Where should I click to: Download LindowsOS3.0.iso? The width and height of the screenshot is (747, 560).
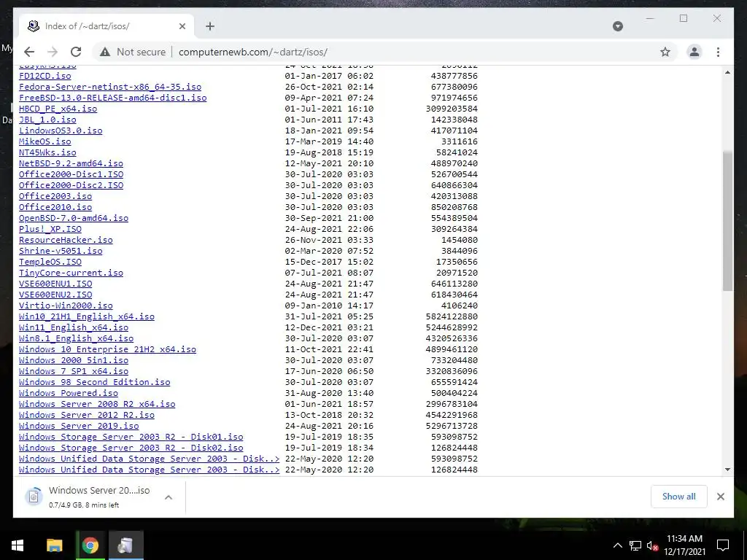61,131
